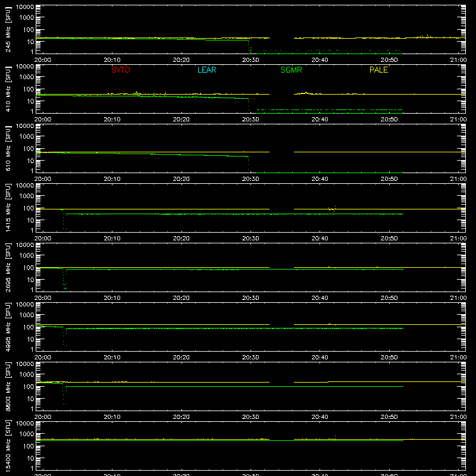Click 20:10 time label under 4995 MHz plot
The width and height of the screenshot is (476, 476).
coord(112,358)
